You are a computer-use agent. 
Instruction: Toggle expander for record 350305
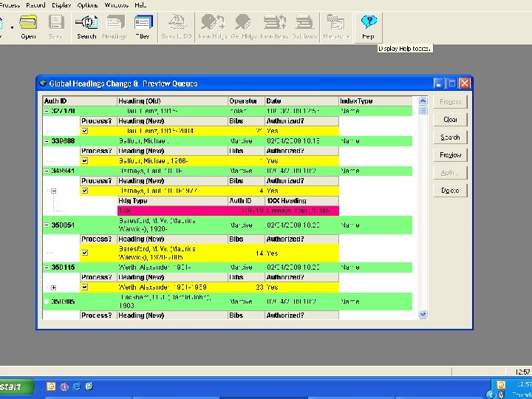(x=47, y=301)
